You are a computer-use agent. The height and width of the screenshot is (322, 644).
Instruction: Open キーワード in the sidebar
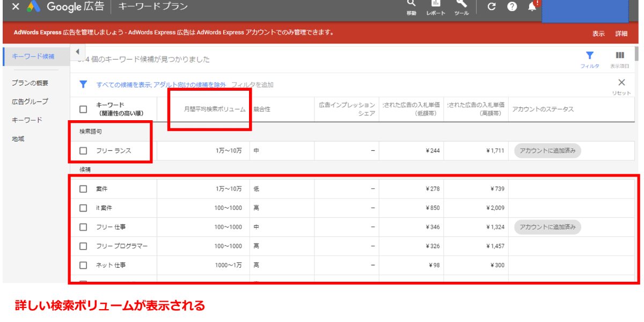[27, 120]
